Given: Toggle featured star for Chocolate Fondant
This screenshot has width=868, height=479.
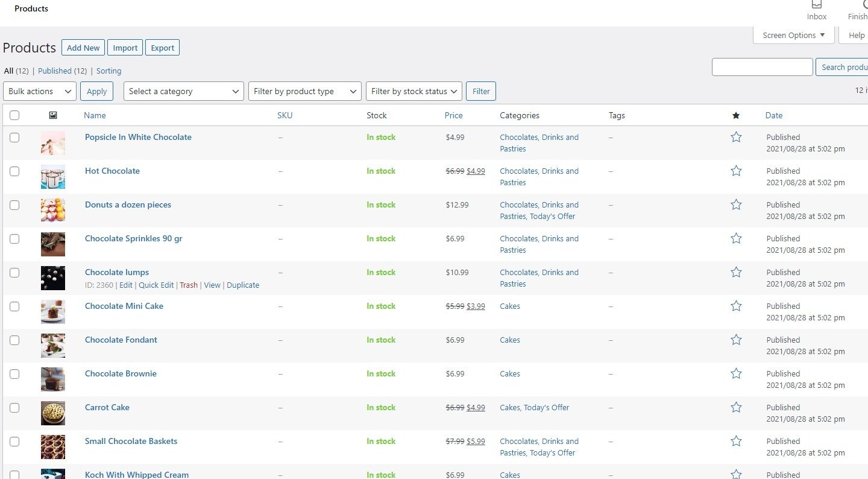Looking at the screenshot, I should pos(736,340).
